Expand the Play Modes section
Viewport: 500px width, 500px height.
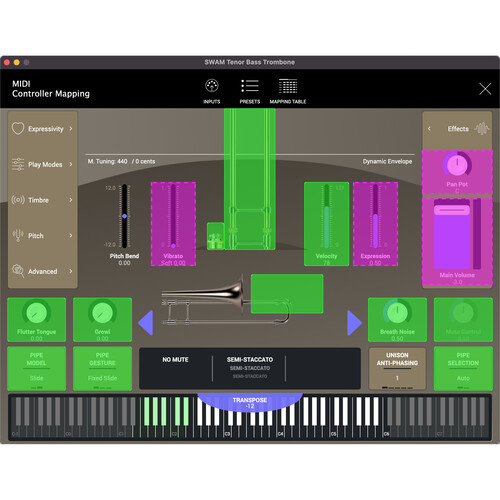pyautogui.click(x=43, y=164)
